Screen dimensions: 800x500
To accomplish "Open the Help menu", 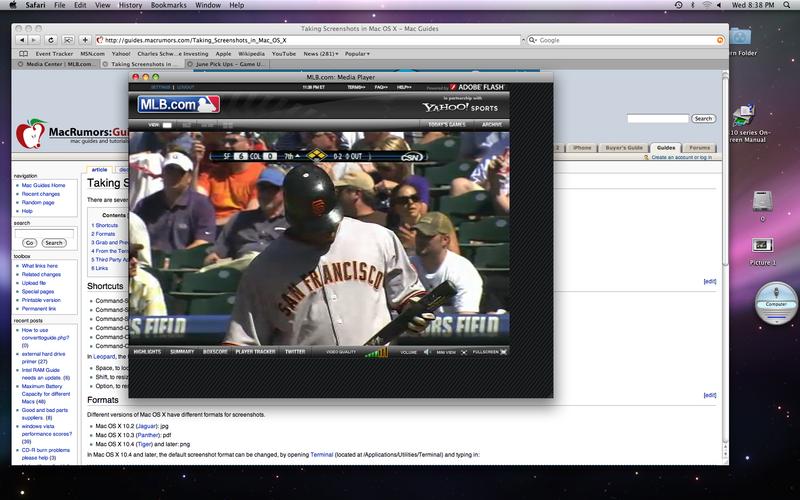I will click(x=237, y=5).
